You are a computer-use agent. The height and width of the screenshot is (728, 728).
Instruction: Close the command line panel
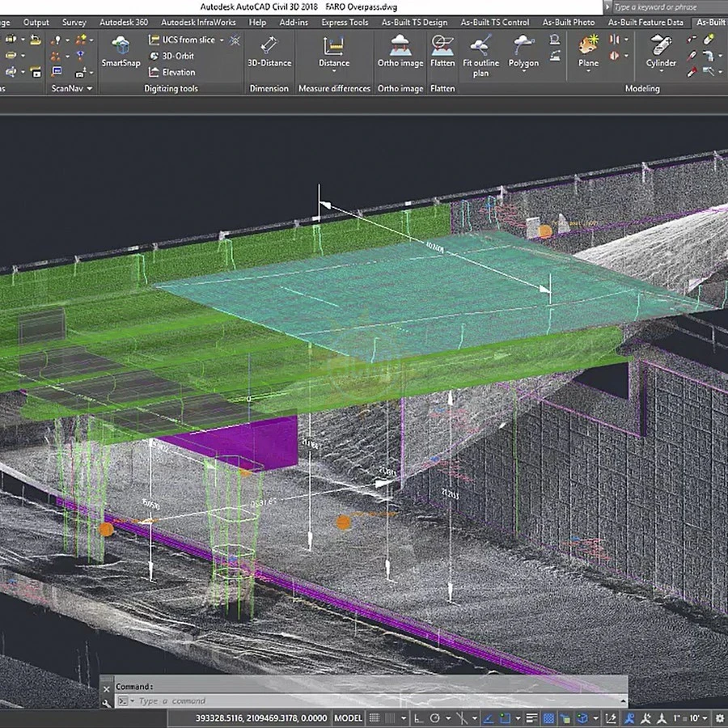coord(106,689)
